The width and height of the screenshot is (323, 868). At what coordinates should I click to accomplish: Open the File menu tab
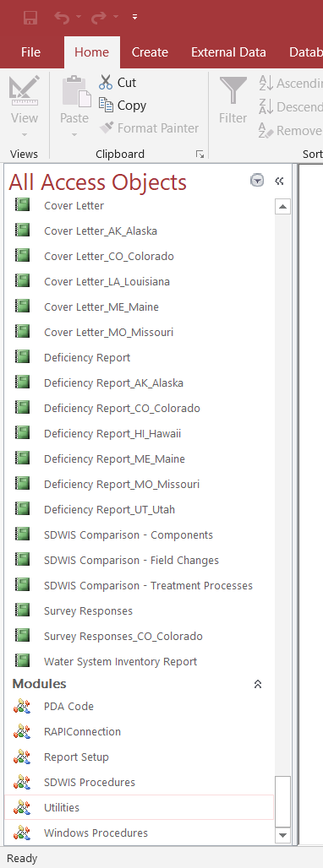click(31, 52)
